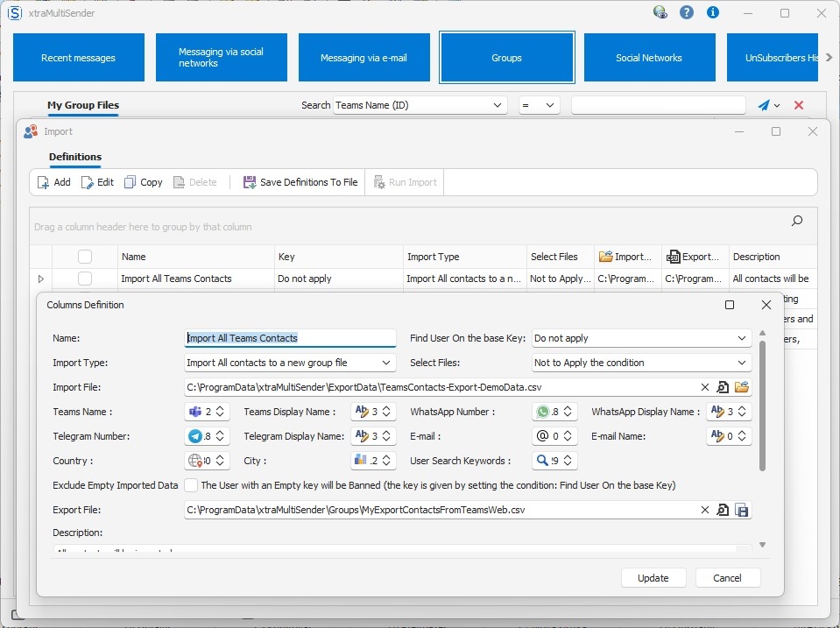Open the dropdown arrow beside the paper plane
The height and width of the screenshot is (628, 840).
click(x=777, y=106)
